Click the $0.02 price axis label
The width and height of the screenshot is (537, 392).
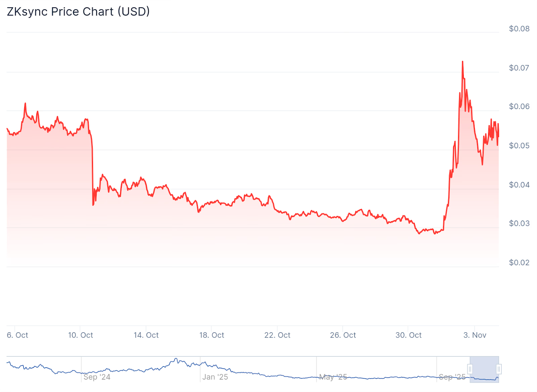(519, 262)
